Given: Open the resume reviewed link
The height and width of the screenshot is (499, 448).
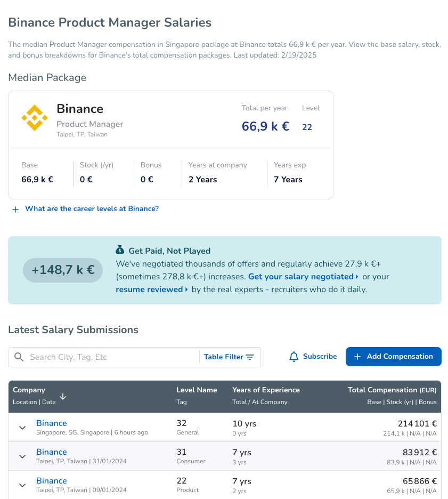Looking at the screenshot, I should pos(152,289).
